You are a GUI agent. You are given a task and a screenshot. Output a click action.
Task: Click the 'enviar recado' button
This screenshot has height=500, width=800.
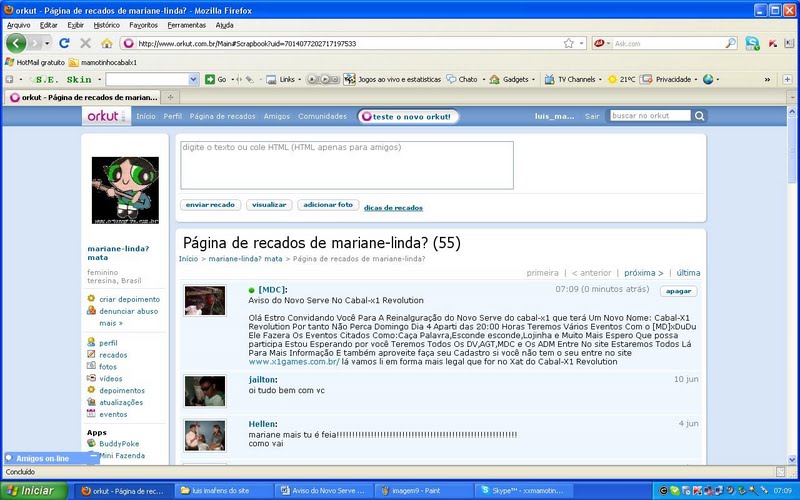(210, 205)
